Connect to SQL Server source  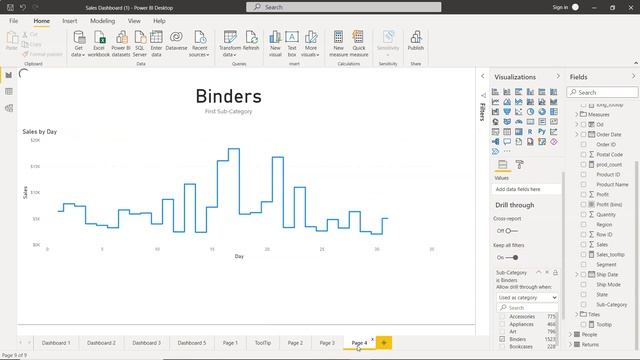140,43
